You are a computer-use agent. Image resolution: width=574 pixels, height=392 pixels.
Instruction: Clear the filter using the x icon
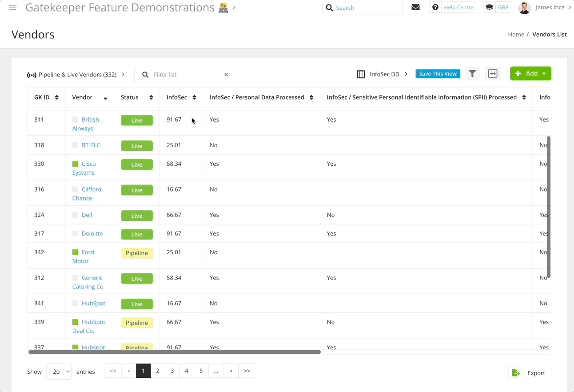click(x=226, y=75)
